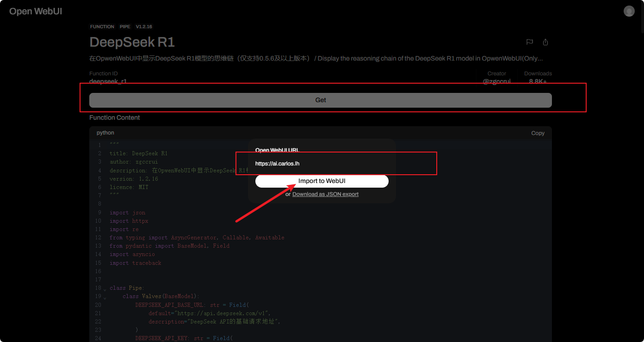Click the default api.deepseek.com URL line
Image resolution: width=644 pixels, height=342 pixels.
[x=210, y=313]
